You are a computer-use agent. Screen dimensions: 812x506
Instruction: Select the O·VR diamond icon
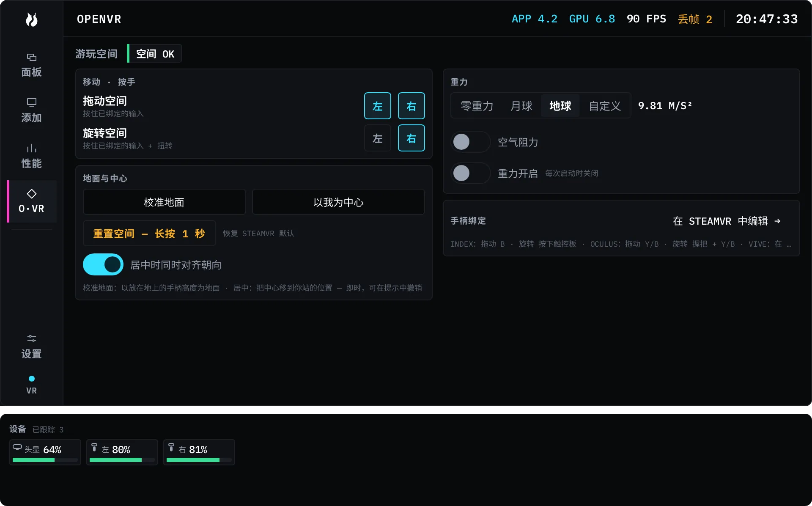32,194
